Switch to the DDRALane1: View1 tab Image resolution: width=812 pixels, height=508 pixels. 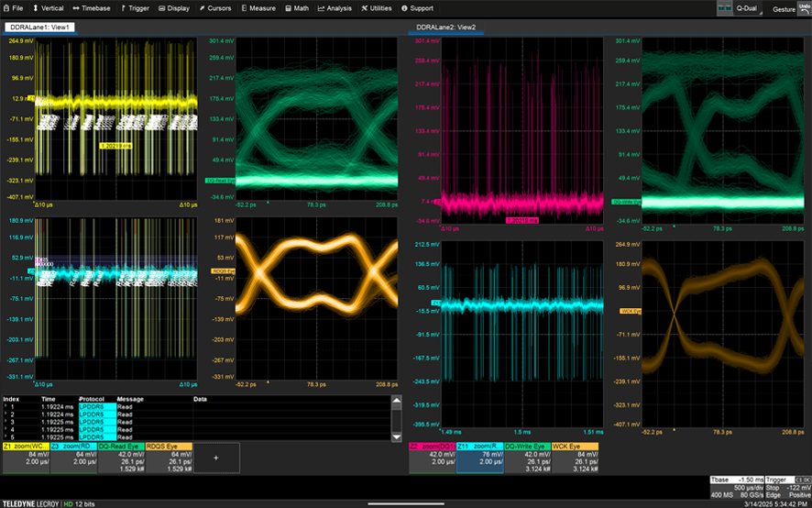41,28
